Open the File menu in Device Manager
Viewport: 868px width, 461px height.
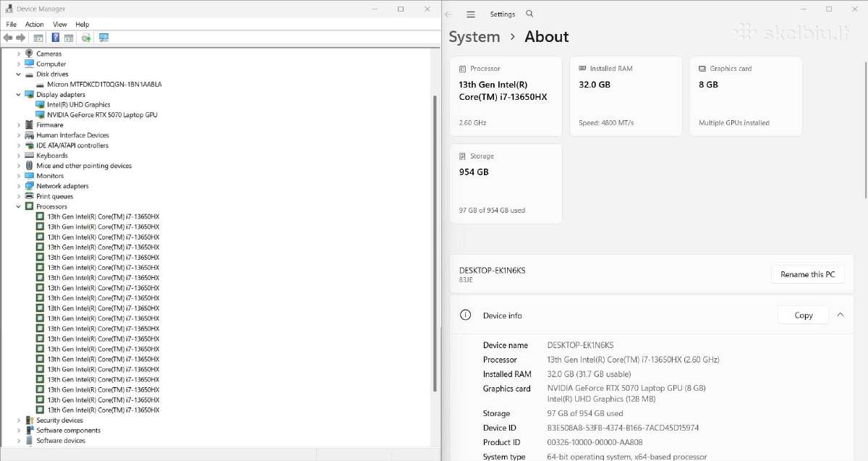pos(11,25)
